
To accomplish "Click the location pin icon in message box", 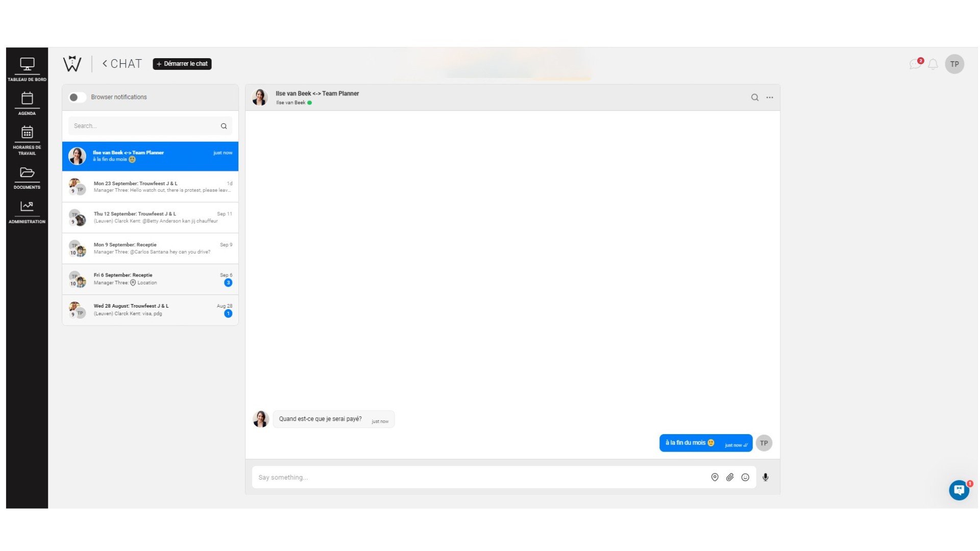I will coord(715,477).
